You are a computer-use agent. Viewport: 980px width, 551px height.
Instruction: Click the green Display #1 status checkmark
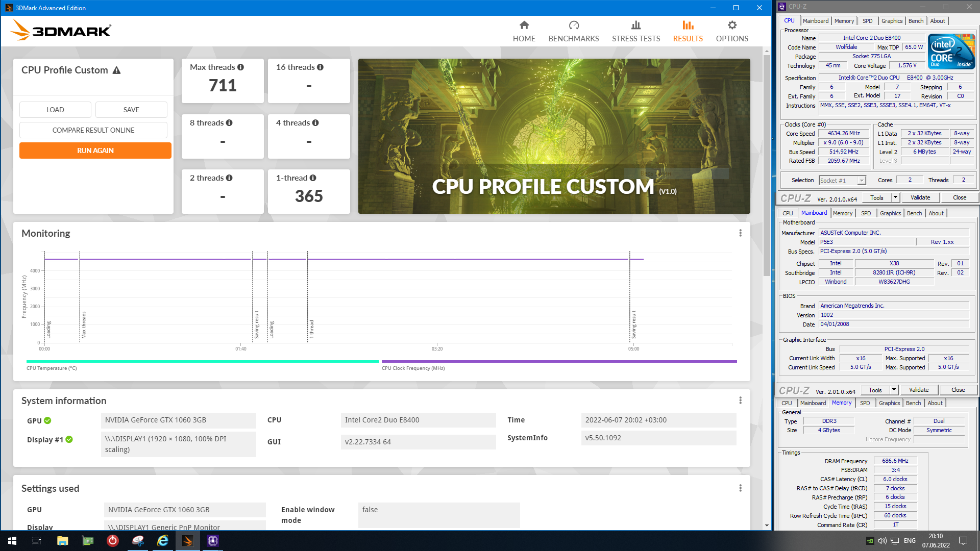coord(69,439)
